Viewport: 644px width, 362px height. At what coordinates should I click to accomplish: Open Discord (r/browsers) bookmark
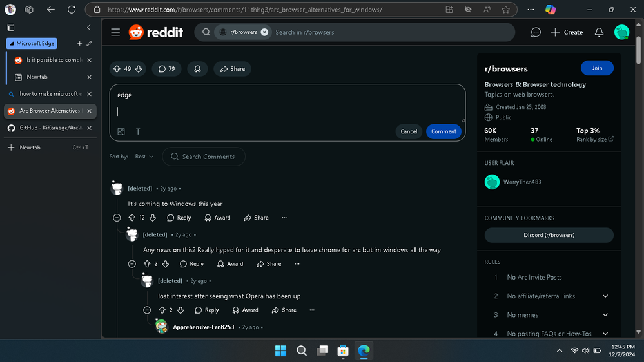549,235
